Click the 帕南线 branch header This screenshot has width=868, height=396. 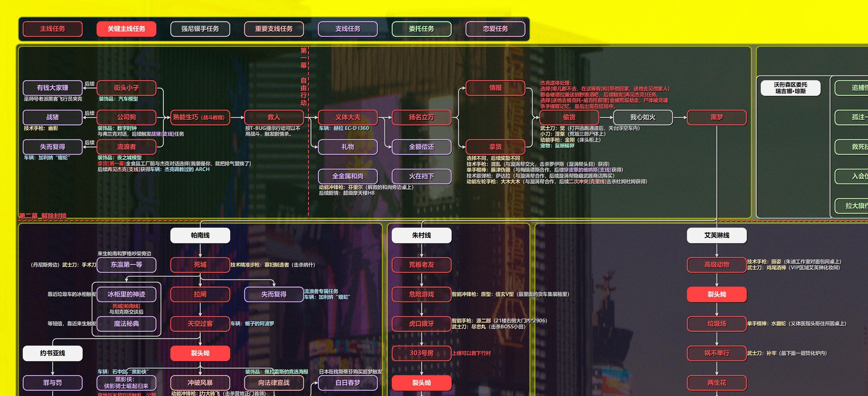(200, 235)
